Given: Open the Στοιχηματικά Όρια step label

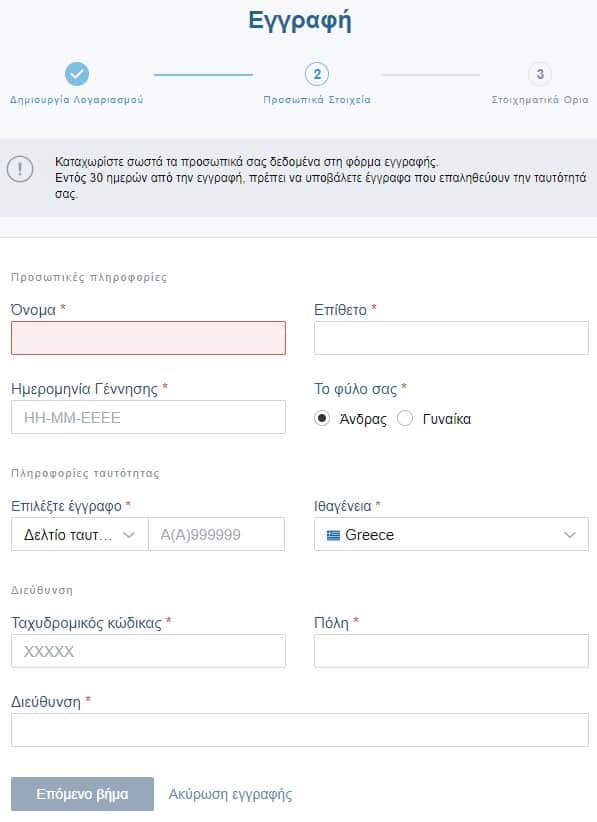Looking at the screenshot, I should tap(540, 100).
